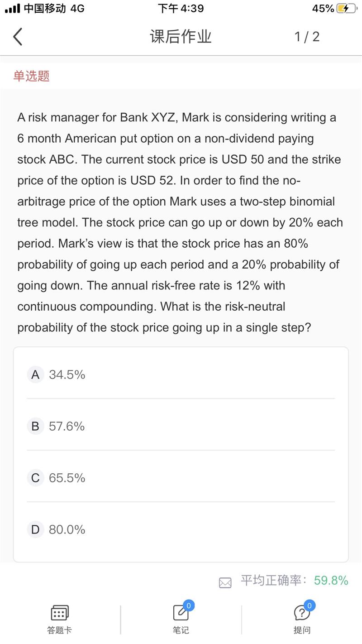
Task: Tap the envelope mail icon
Action: click(x=225, y=583)
